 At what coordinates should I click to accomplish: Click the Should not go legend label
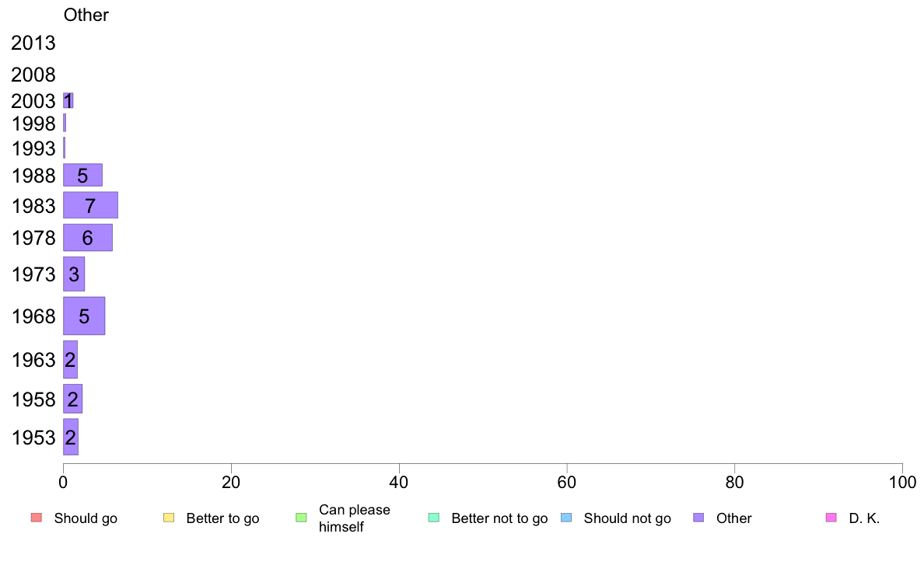coord(628,518)
